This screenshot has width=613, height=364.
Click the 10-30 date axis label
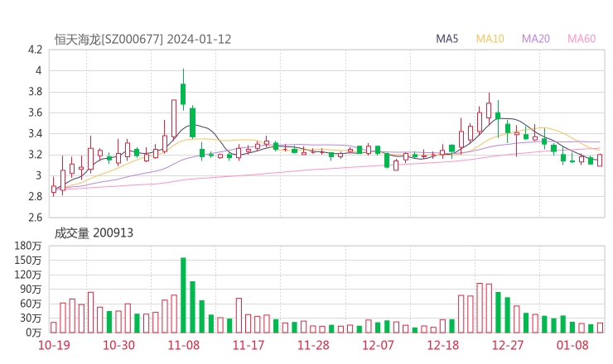point(118,345)
